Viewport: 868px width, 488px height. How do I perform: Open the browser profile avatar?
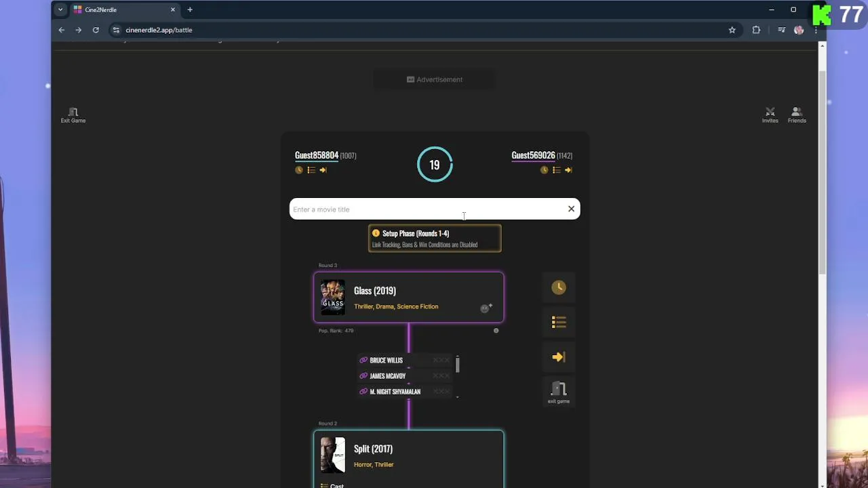799,30
